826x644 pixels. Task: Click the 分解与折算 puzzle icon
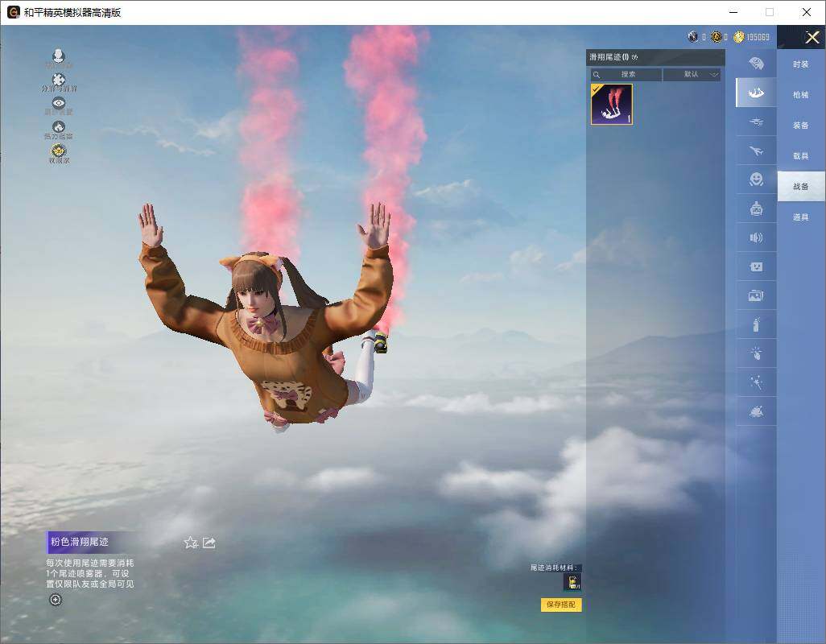click(59, 80)
